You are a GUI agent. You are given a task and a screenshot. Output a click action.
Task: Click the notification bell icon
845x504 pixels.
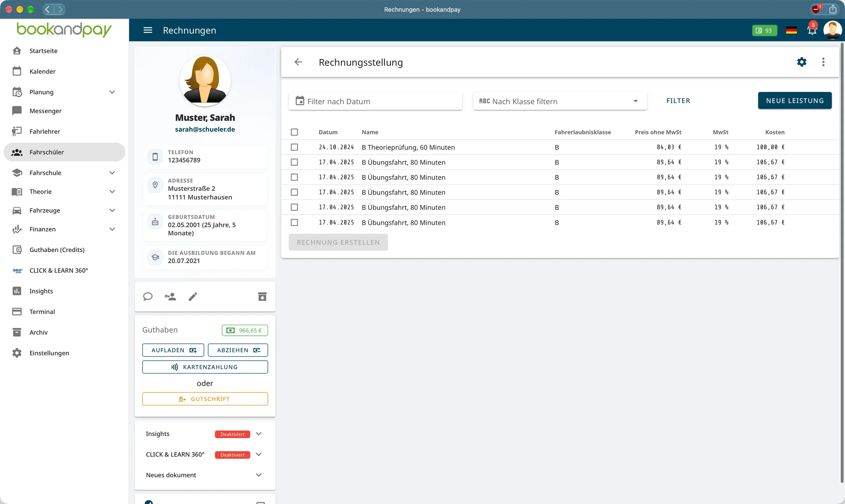pyautogui.click(x=812, y=30)
